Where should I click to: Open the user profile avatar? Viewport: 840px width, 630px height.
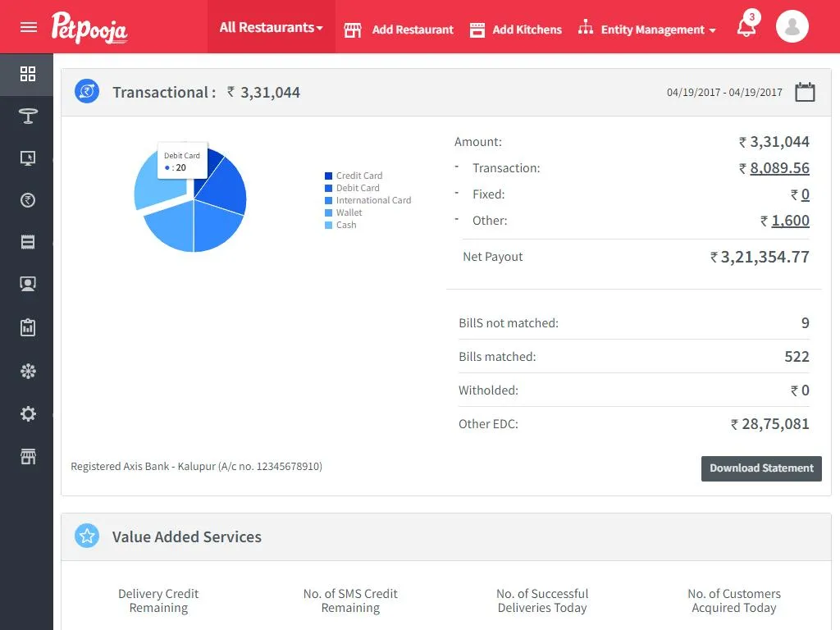pyautogui.click(x=792, y=25)
